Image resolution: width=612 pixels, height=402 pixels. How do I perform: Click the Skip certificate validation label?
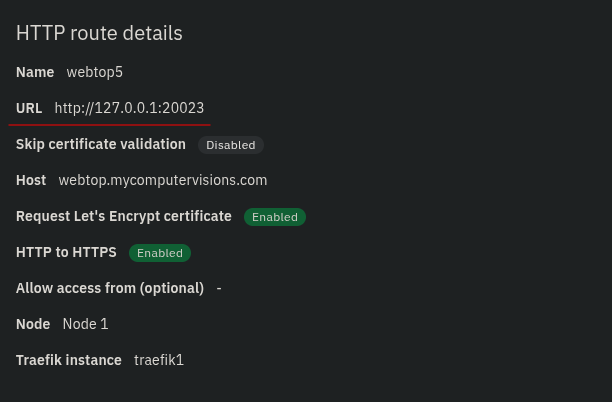101,144
